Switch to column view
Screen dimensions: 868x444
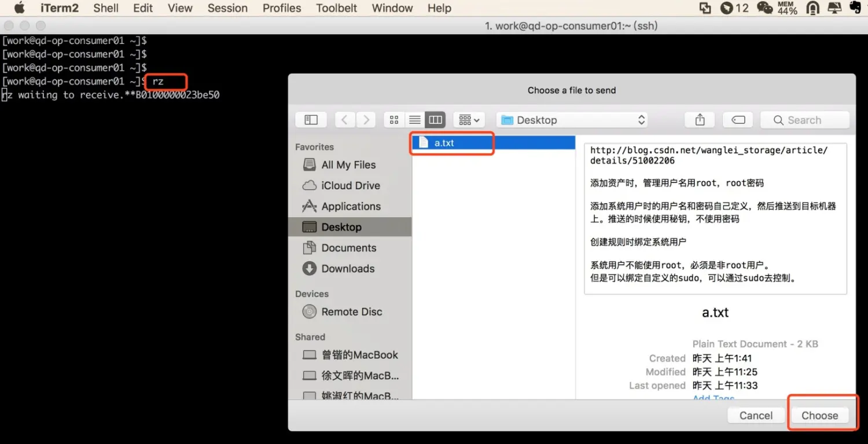tap(435, 120)
